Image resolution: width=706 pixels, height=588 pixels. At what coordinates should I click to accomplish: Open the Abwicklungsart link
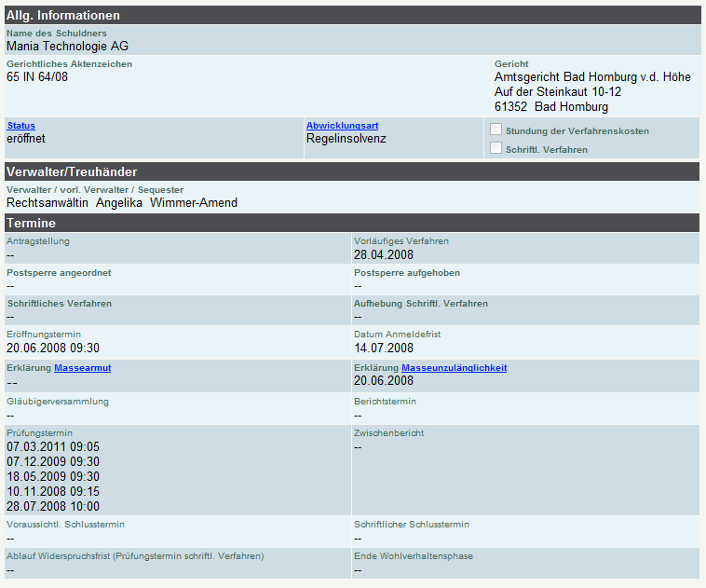tap(342, 126)
